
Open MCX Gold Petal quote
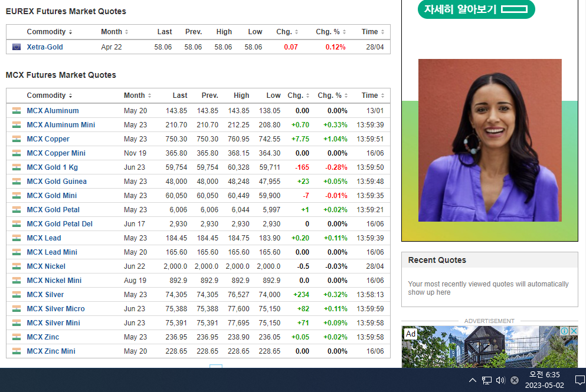click(x=53, y=210)
